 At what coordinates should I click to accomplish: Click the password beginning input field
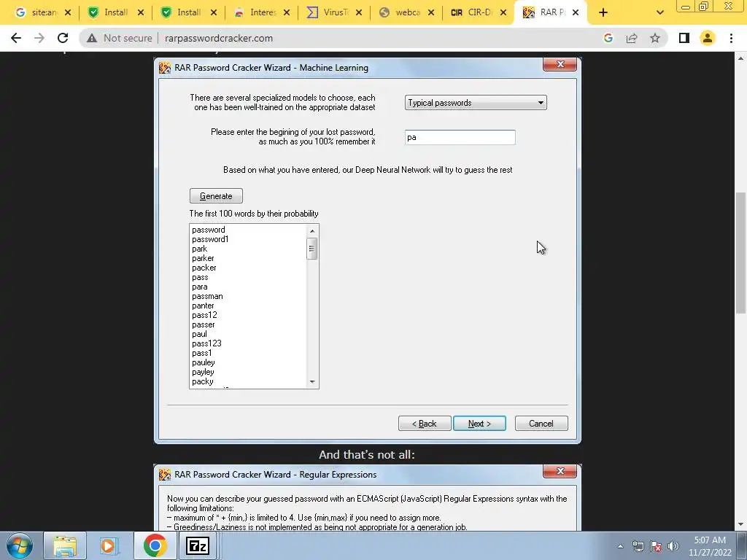pos(460,137)
